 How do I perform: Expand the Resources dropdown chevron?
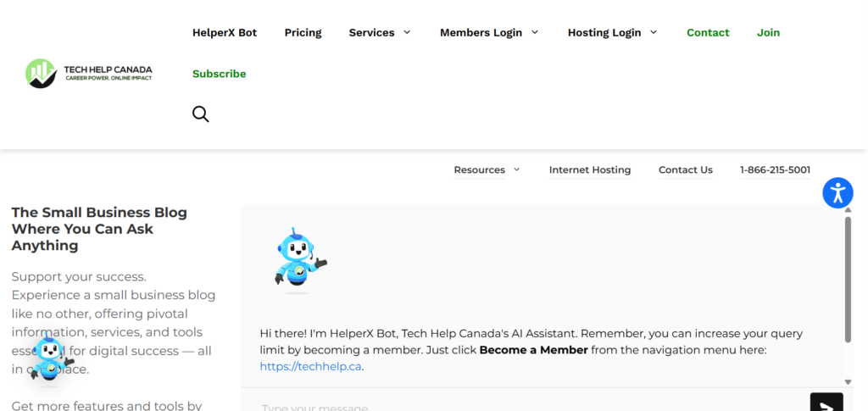pos(517,169)
